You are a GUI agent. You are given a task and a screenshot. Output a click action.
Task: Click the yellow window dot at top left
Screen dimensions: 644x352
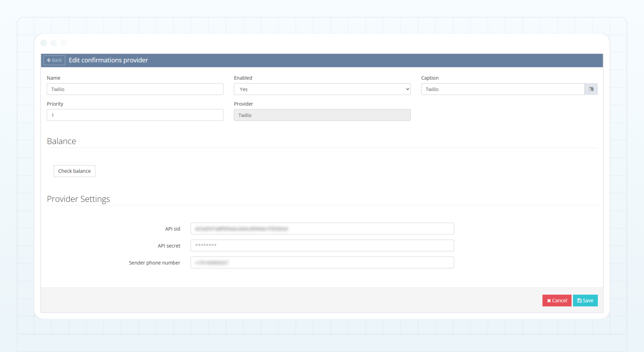(x=54, y=43)
